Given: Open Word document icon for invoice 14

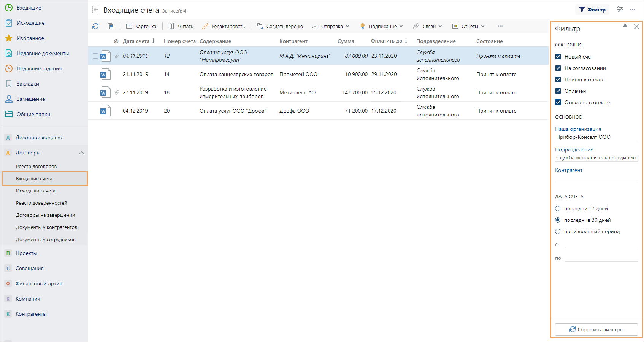Looking at the screenshot, I should click(105, 74).
